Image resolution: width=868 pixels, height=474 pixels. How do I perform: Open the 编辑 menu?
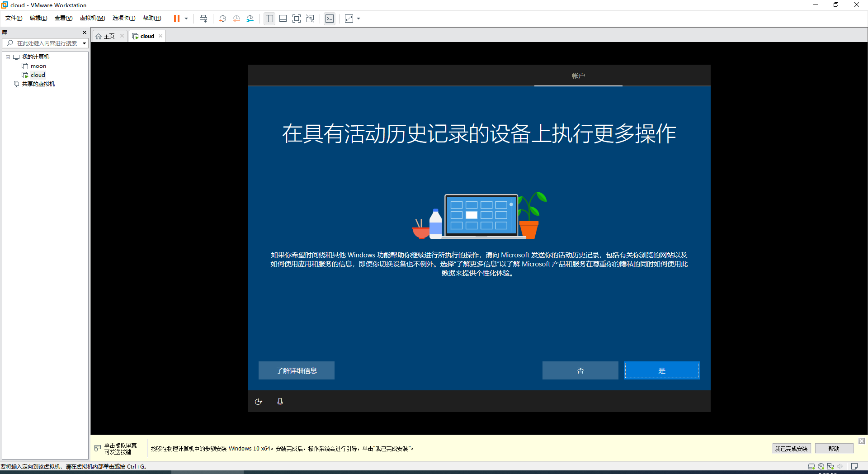pyautogui.click(x=38, y=18)
